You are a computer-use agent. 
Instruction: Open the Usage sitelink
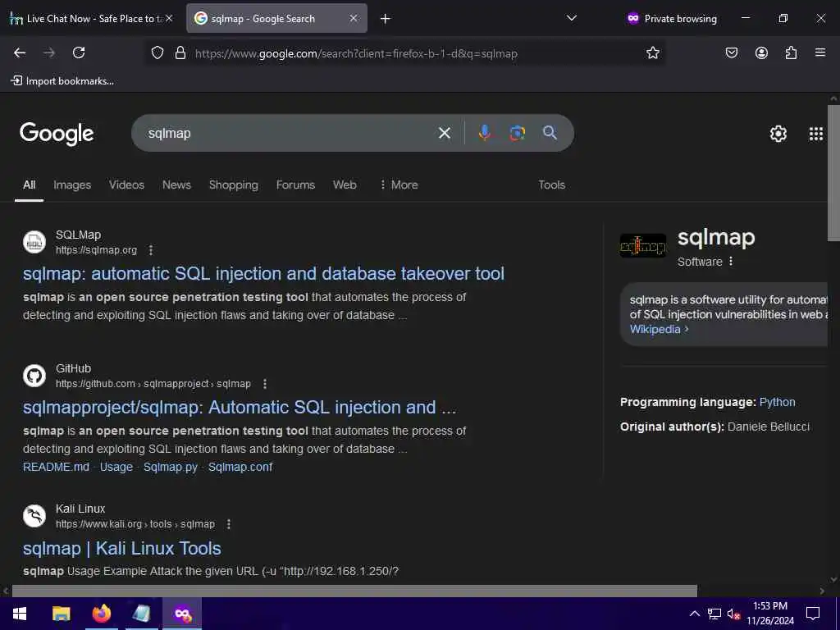click(x=116, y=467)
